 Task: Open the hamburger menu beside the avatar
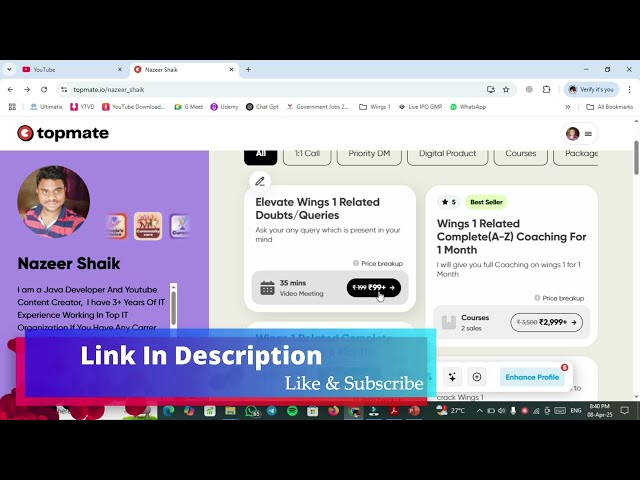(x=588, y=133)
